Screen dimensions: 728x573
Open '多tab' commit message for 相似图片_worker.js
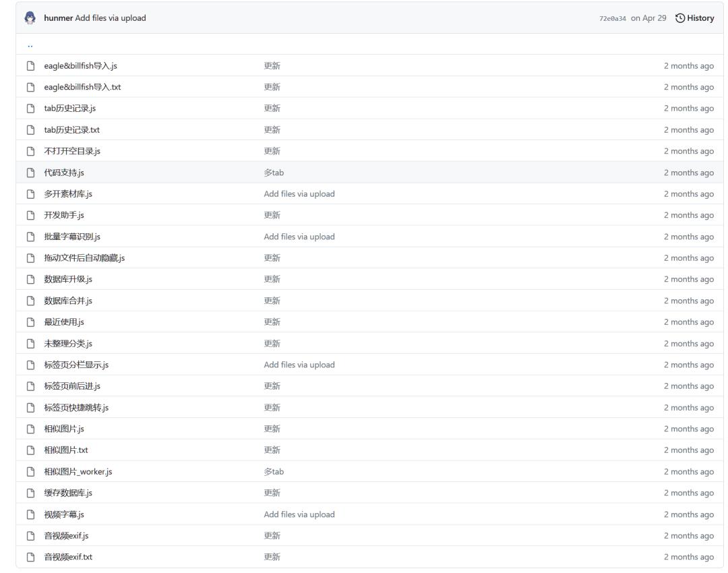[x=274, y=472]
